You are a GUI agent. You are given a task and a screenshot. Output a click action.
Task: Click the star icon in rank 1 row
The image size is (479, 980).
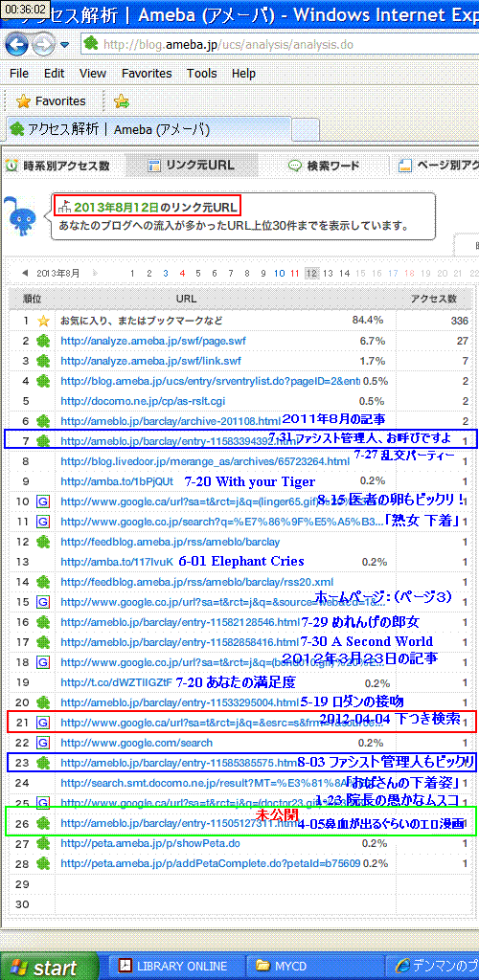[43, 321]
